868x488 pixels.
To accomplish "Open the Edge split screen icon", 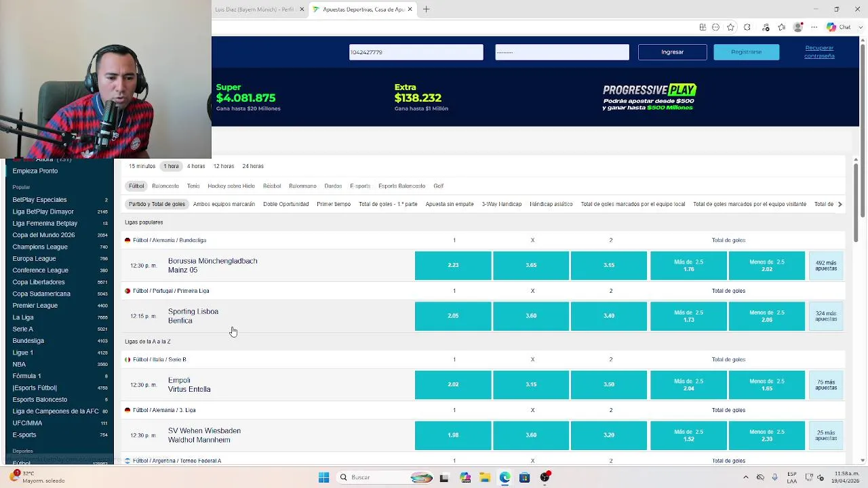I will 703,27.
